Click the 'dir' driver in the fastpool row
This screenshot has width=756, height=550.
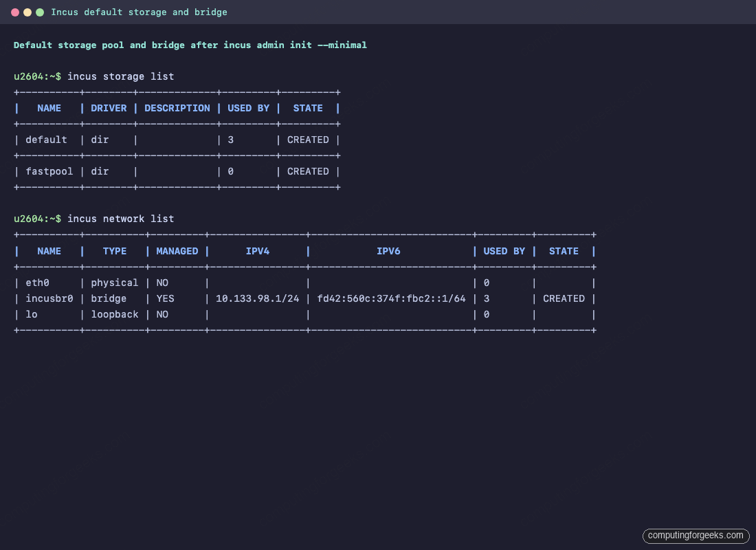tap(100, 172)
